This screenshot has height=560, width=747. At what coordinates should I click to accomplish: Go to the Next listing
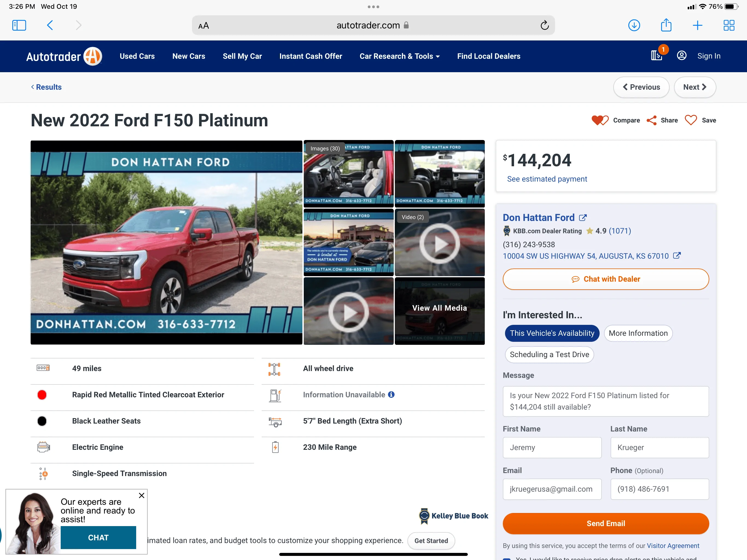tap(695, 87)
